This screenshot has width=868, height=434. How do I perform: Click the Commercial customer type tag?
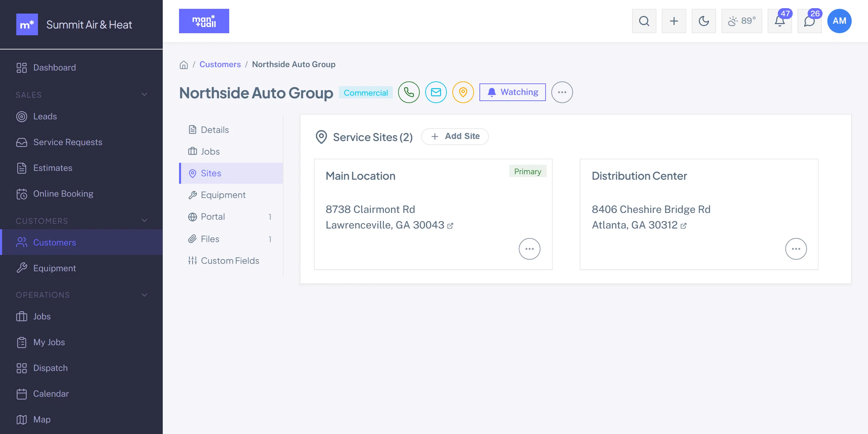click(x=366, y=93)
